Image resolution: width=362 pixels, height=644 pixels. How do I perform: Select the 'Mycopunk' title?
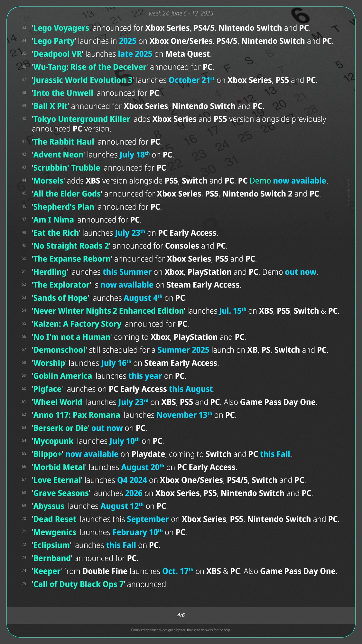53,441
